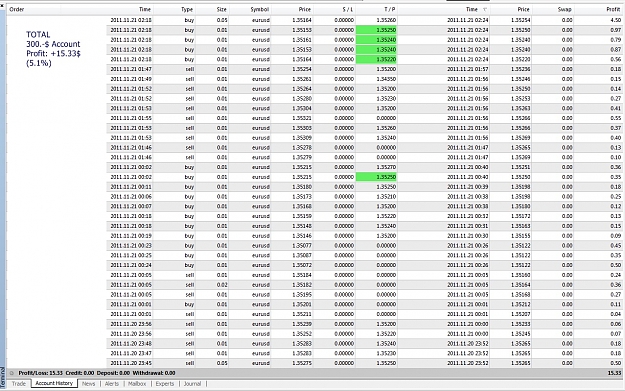Select the profit value 0.45
Image resolution: width=625 pixels, height=391 pixels.
[616, 246]
